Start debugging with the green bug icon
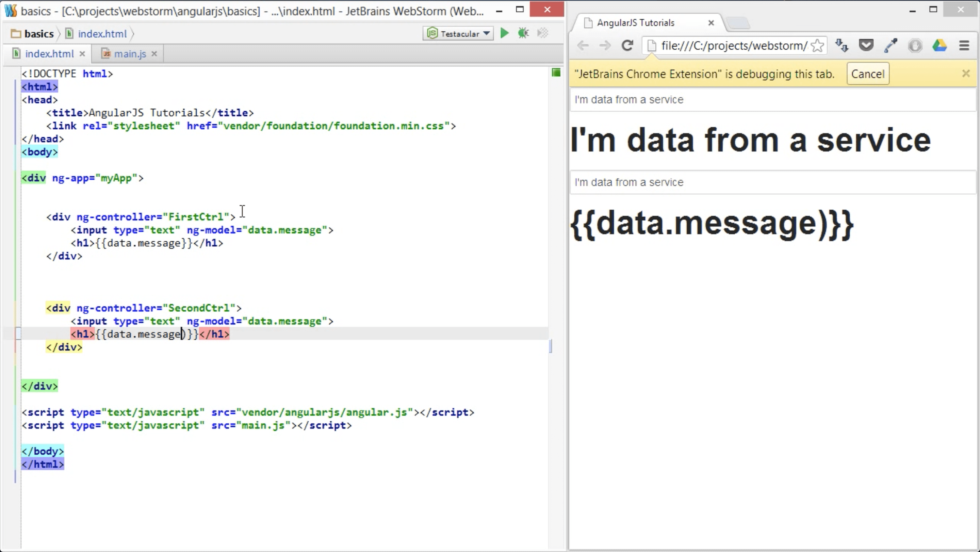 [x=523, y=33]
